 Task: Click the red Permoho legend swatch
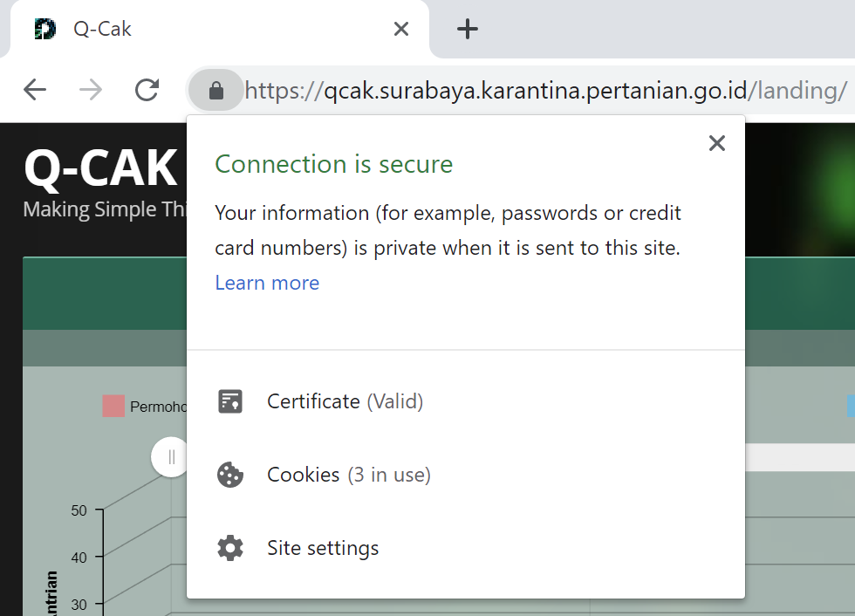[113, 406]
